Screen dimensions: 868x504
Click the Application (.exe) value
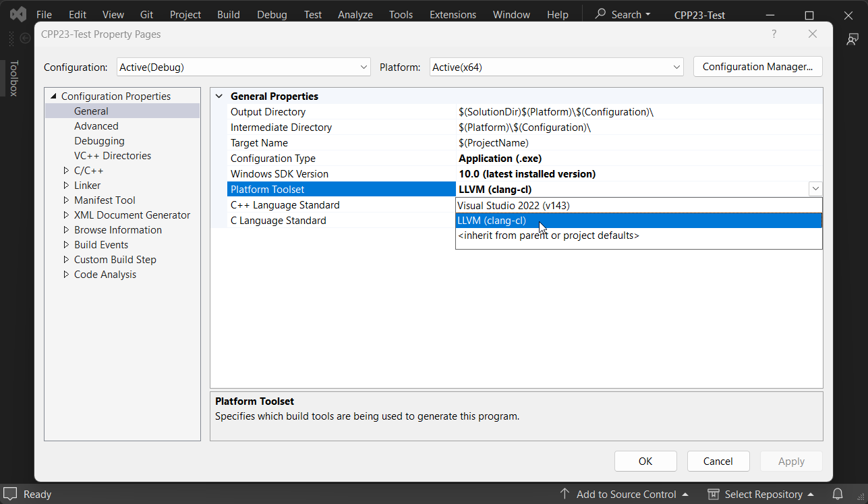tap(500, 159)
